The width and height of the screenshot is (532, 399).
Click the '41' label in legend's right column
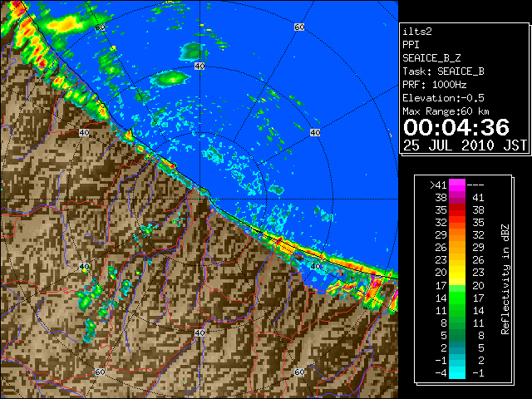point(478,198)
